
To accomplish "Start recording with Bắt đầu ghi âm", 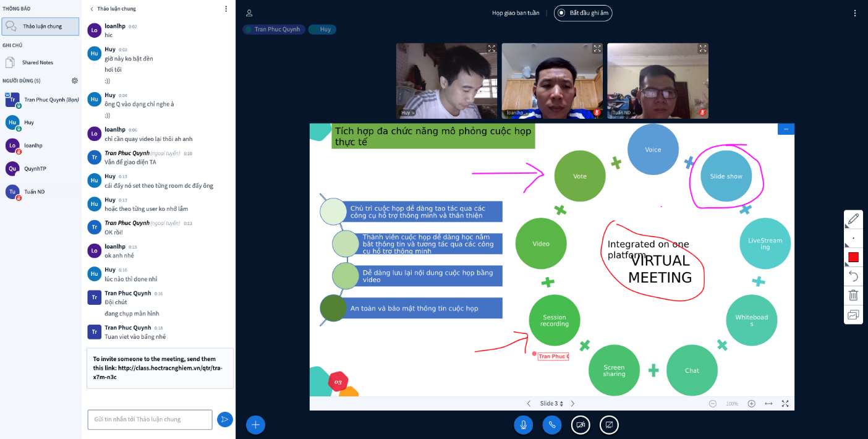I will [x=583, y=13].
